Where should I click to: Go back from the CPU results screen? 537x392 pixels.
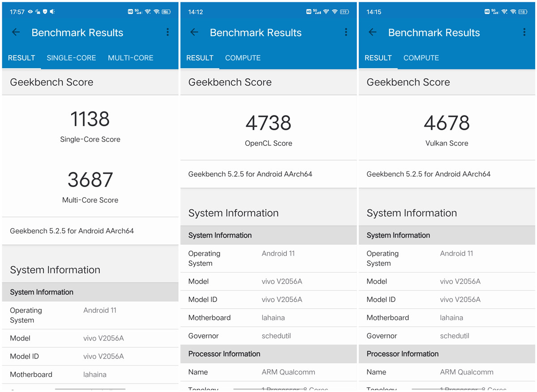tap(16, 32)
